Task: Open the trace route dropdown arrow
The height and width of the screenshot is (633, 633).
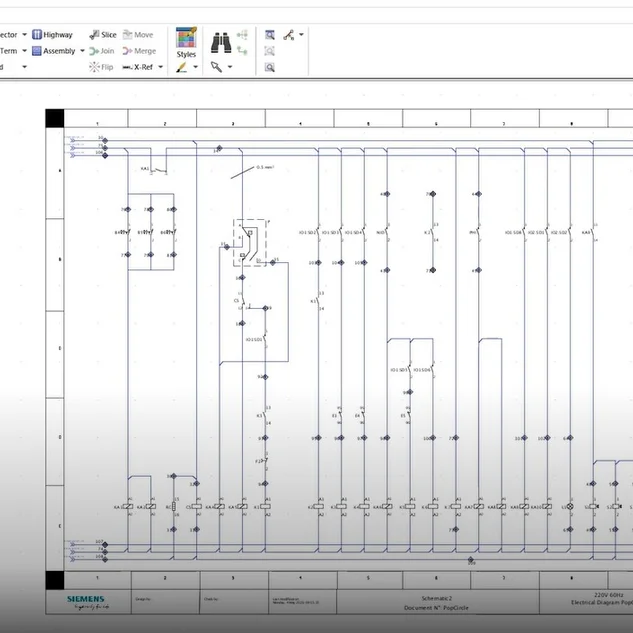Action: coord(301,35)
